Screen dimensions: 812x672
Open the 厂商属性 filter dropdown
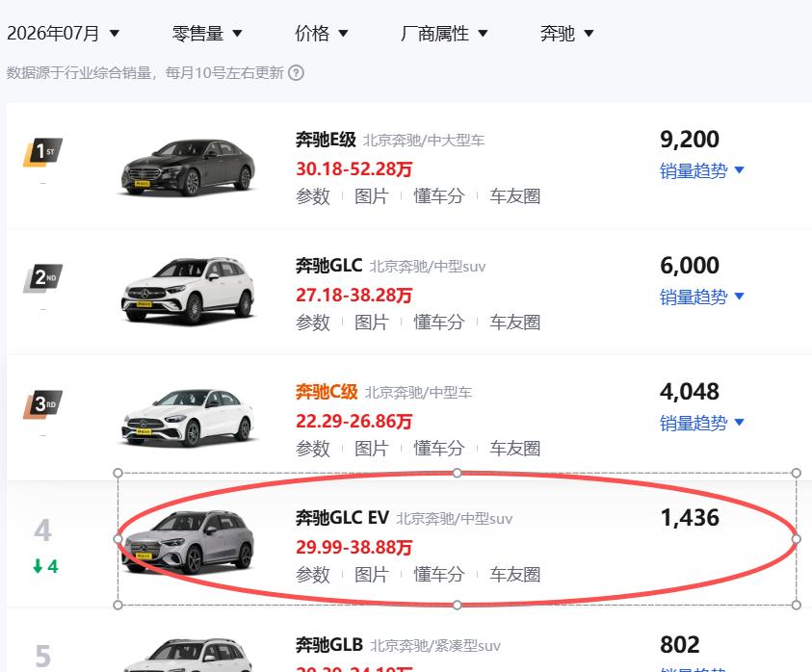(x=444, y=34)
